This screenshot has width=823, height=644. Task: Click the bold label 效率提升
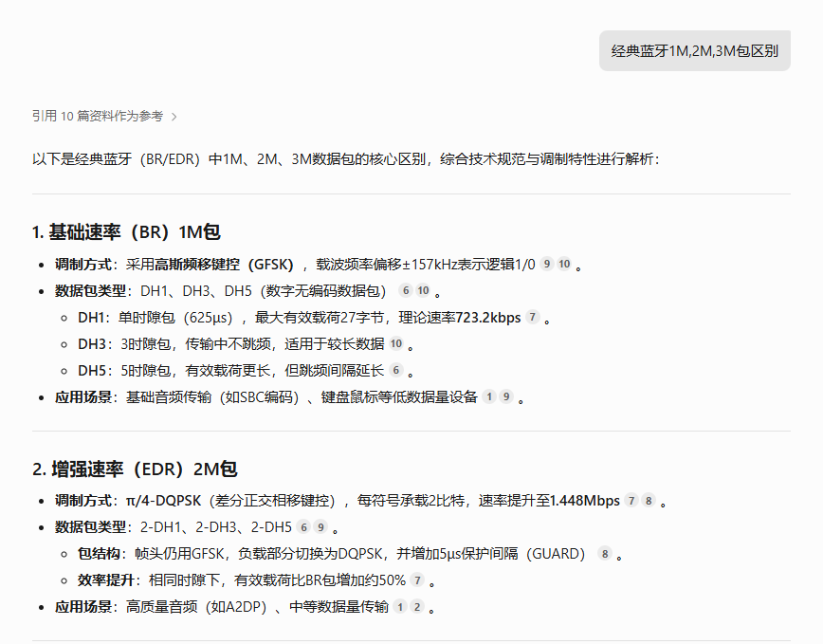click(106, 580)
